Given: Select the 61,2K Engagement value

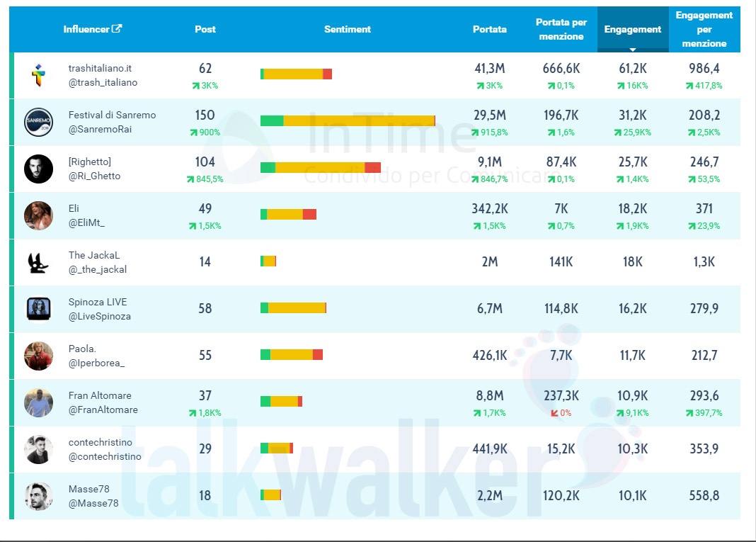Looking at the screenshot, I should click(x=633, y=69).
